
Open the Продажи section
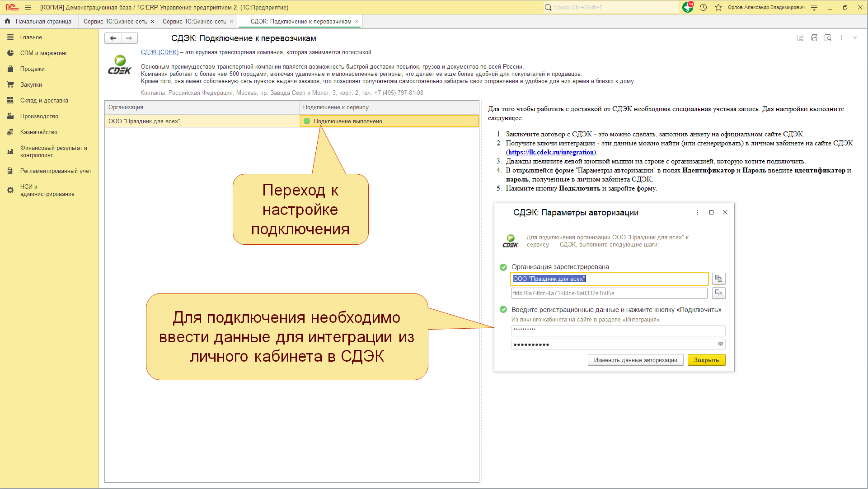pyautogui.click(x=33, y=69)
